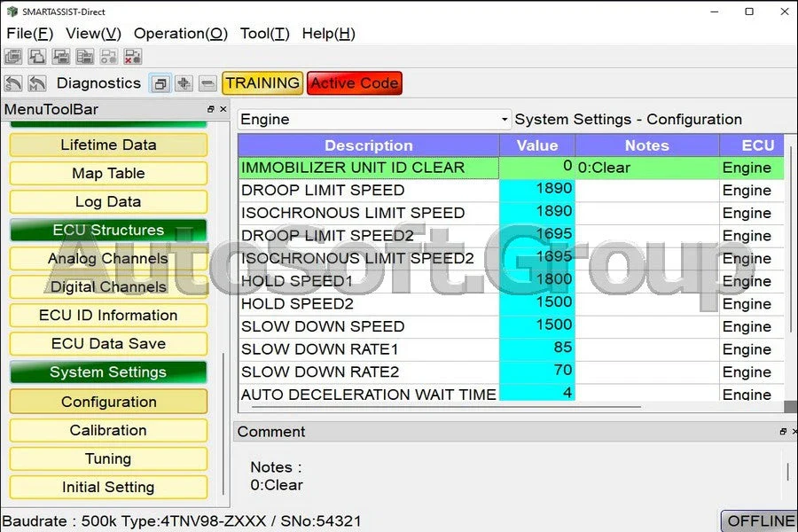Select the IMMOBILIZER UNIT ID CLEAR row
Image resolution: width=798 pixels, height=532 pixels.
(x=511, y=168)
